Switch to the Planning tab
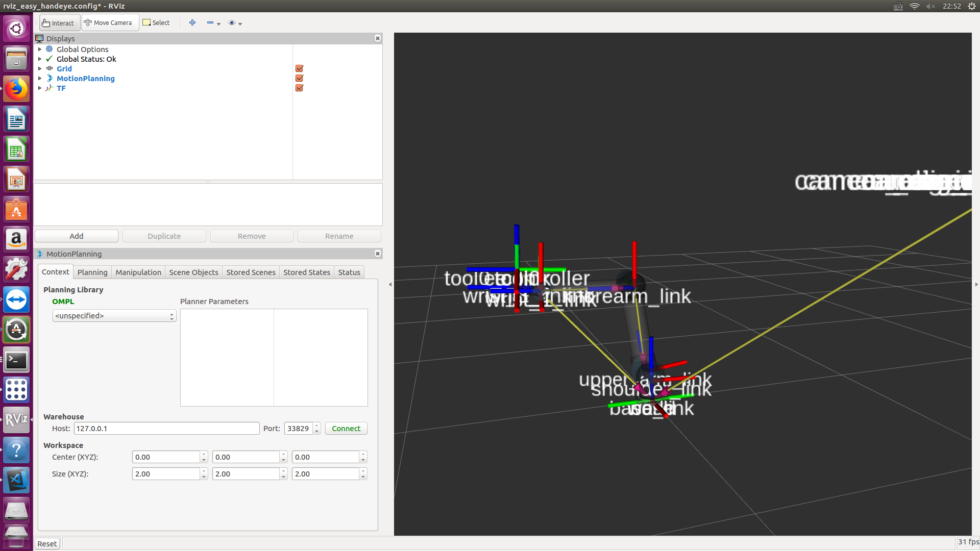 [x=92, y=272]
